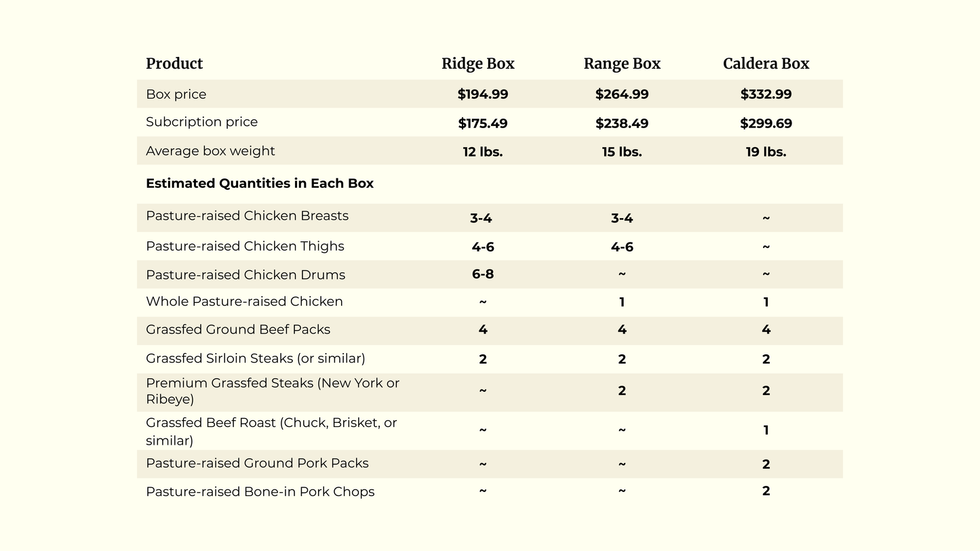The height and width of the screenshot is (551, 980).
Task: Click the 6-8 chicken drums quantity
Action: coord(482,274)
